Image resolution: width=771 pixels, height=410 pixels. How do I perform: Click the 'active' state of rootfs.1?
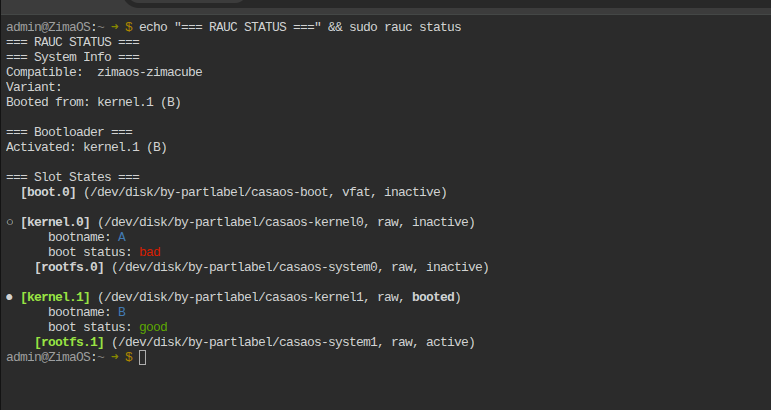pos(447,342)
